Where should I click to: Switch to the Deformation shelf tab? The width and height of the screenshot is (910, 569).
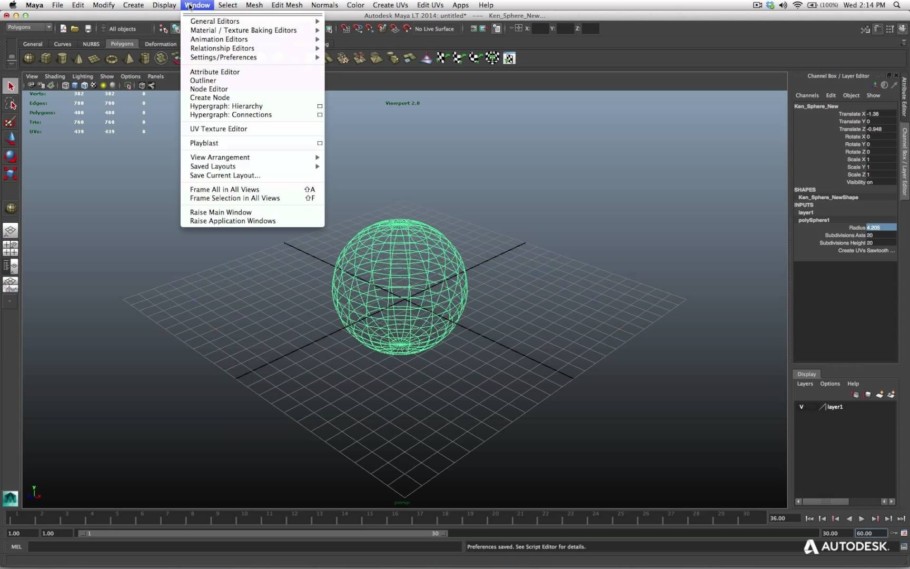160,44
